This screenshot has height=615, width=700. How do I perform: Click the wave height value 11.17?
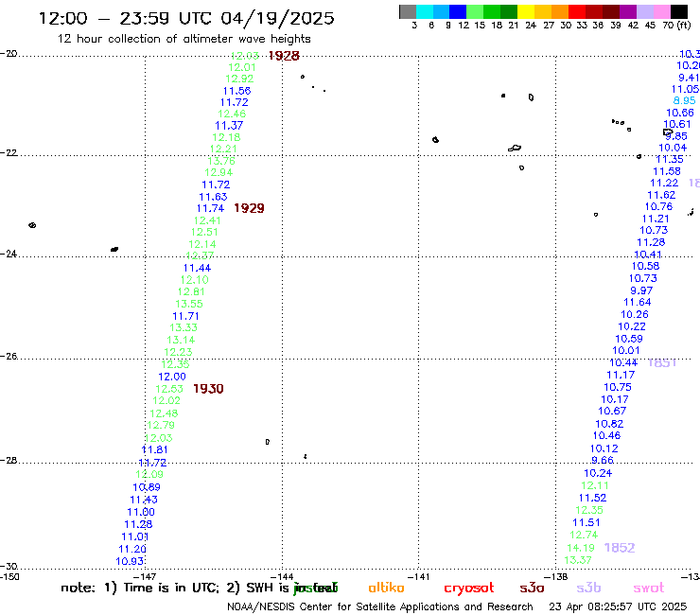621,376
